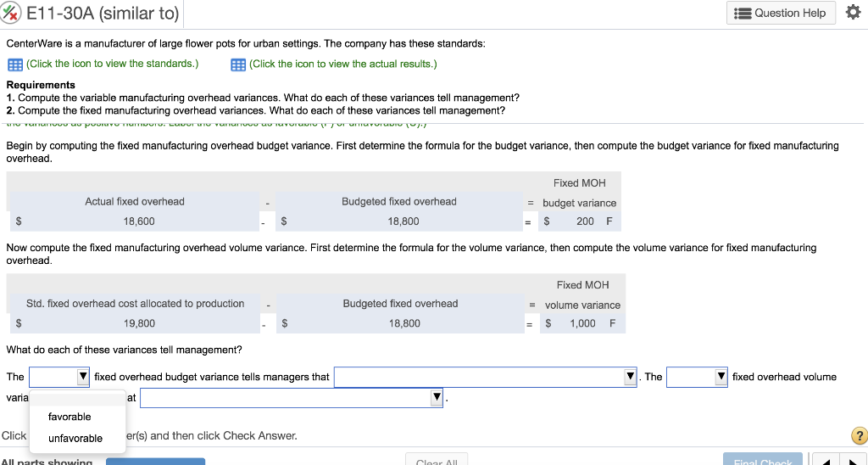This screenshot has width=868, height=465.
Task: Click the 'Requirements' heading
Action: pyautogui.click(x=41, y=85)
